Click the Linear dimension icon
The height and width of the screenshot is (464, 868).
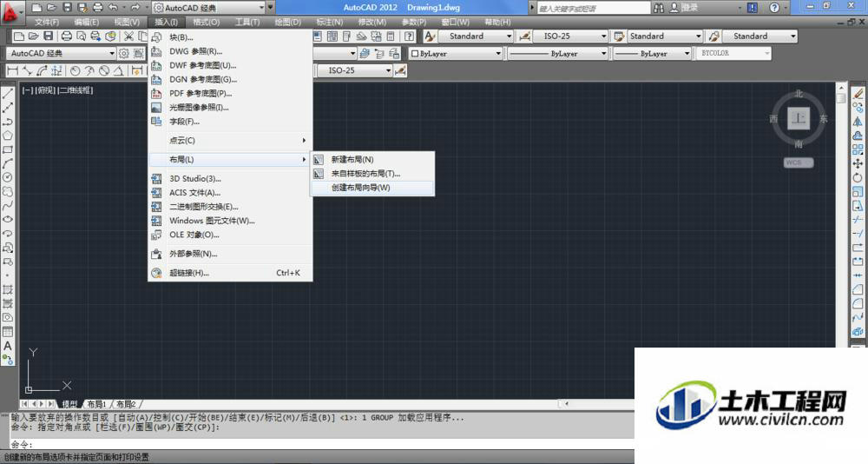[x=12, y=70]
